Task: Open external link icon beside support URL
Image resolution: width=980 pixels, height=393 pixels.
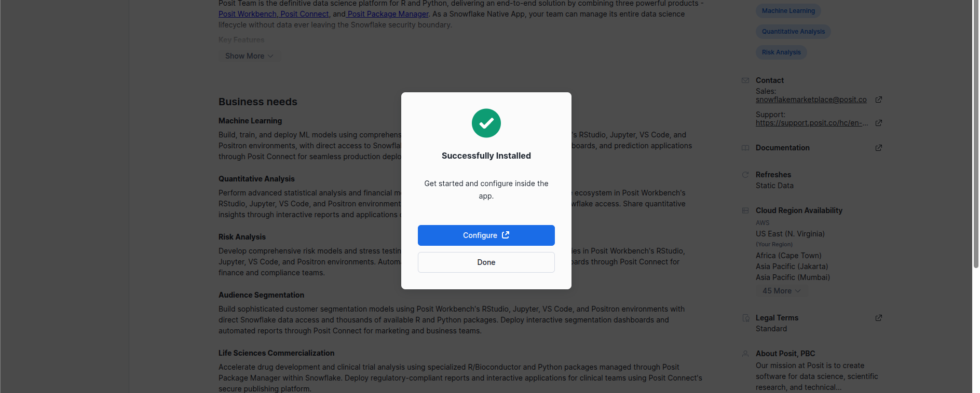Action: click(x=878, y=123)
